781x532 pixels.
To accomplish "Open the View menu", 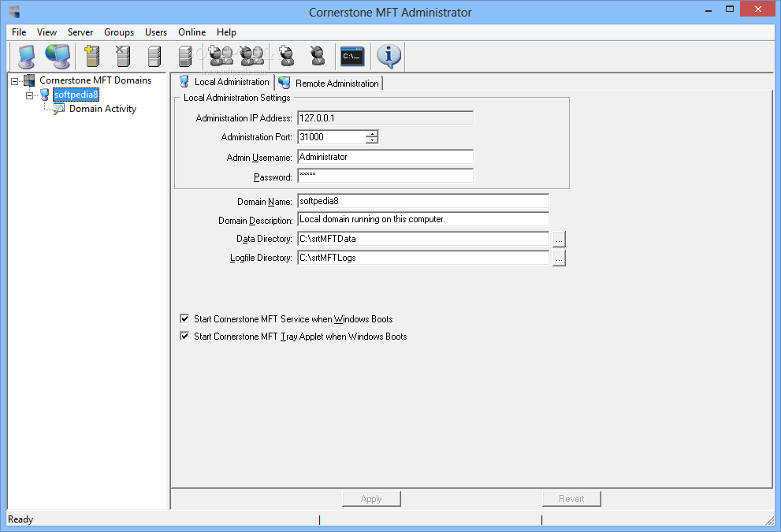I will click(46, 32).
